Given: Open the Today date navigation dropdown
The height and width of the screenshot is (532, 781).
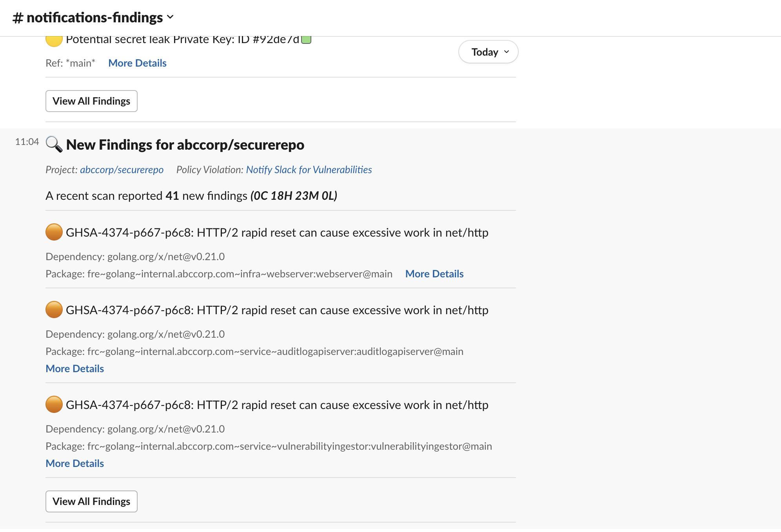Looking at the screenshot, I should pos(488,51).
